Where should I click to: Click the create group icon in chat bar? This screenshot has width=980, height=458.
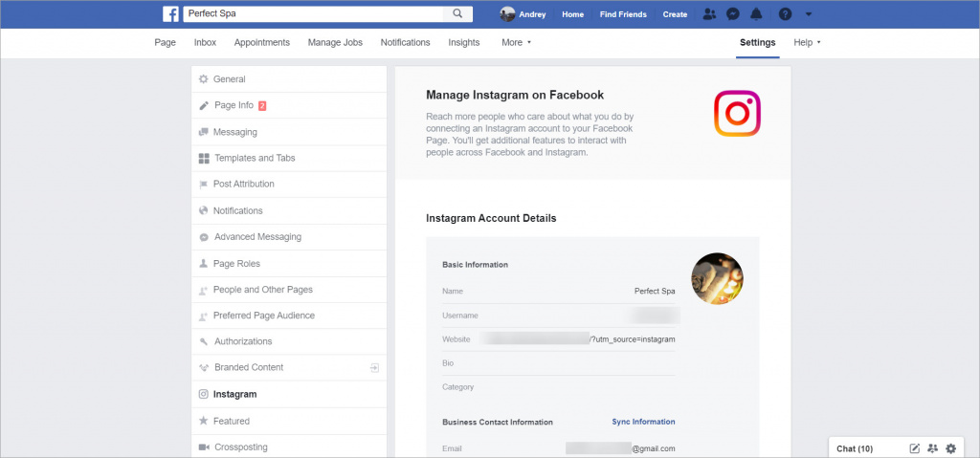tap(933, 448)
